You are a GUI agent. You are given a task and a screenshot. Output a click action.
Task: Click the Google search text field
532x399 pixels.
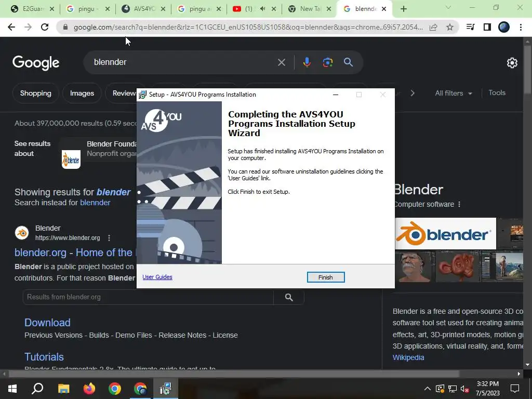coord(183,62)
